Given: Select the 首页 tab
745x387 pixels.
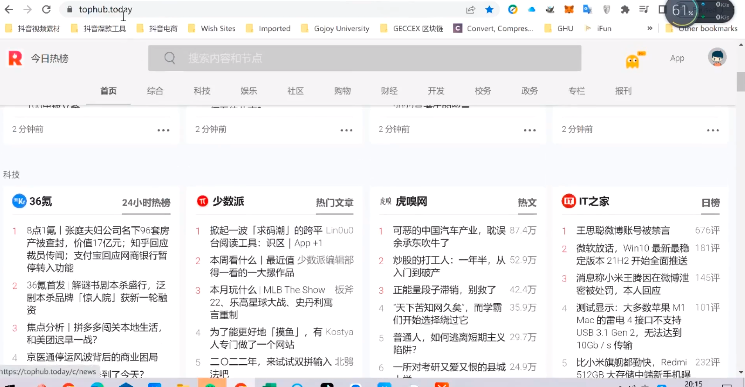Looking at the screenshot, I should (x=108, y=91).
